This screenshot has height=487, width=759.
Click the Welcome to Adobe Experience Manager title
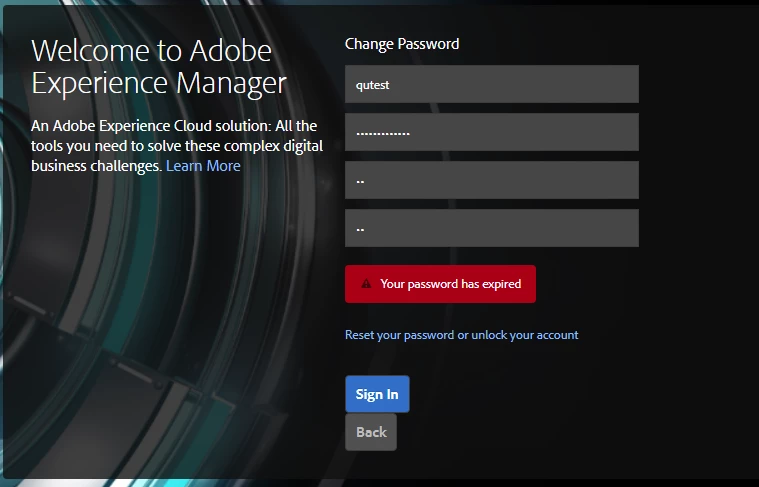coord(159,67)
